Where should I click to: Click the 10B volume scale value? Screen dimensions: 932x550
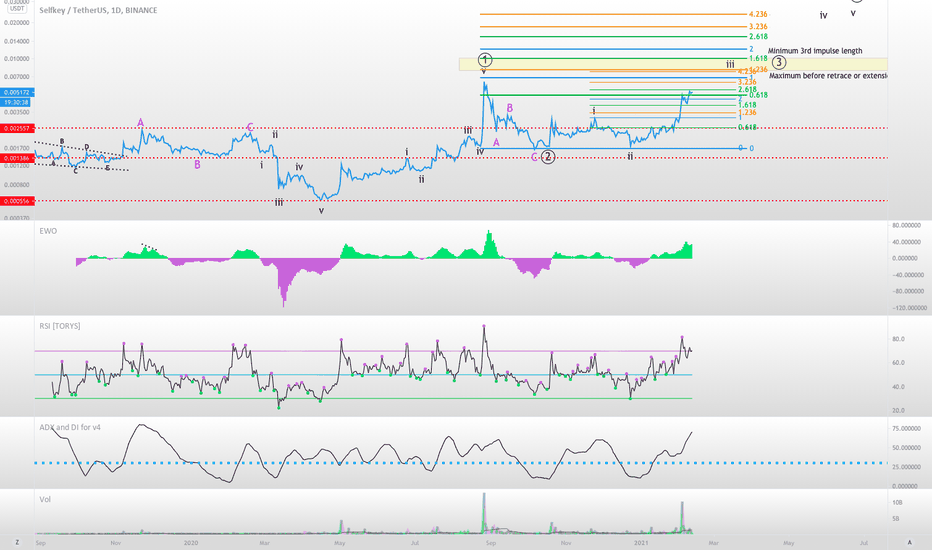point(898,502)
